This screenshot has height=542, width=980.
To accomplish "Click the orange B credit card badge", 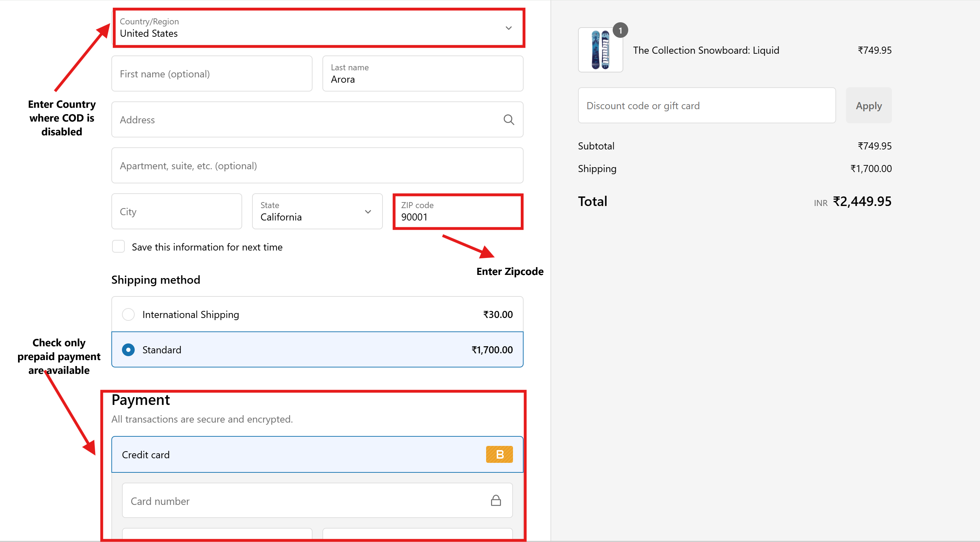I will pyautogui.click(x=499, y=454).
